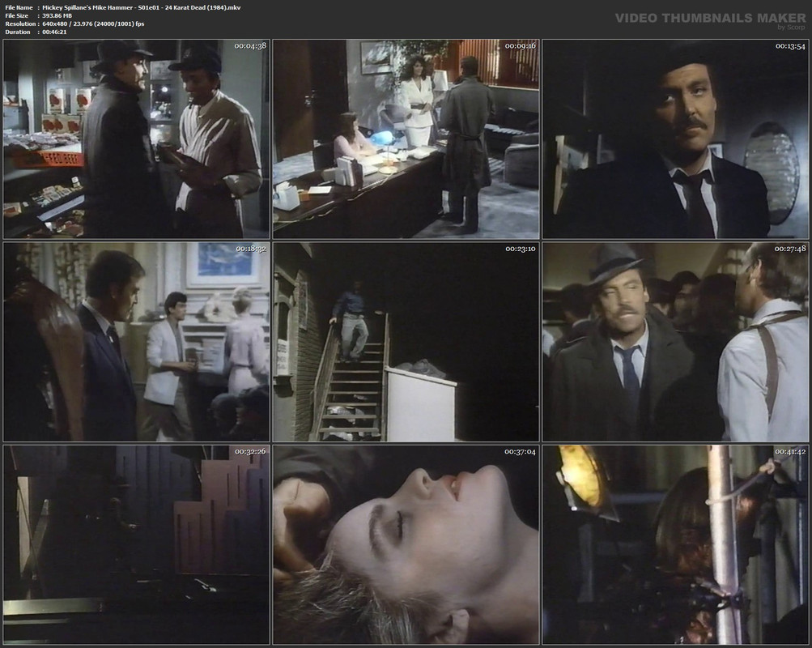Select the thumbnail at 00:04:38
This screenshot has width=812, height=648.
(x=136, y=139)
